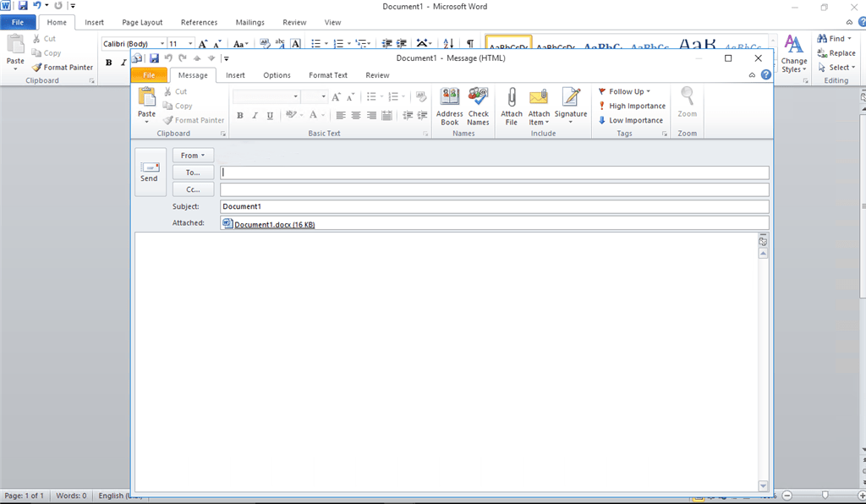The height and width of the screenshot is (504, 866).
Task: Open the Cc recipients picker
Action: (193, 189)
